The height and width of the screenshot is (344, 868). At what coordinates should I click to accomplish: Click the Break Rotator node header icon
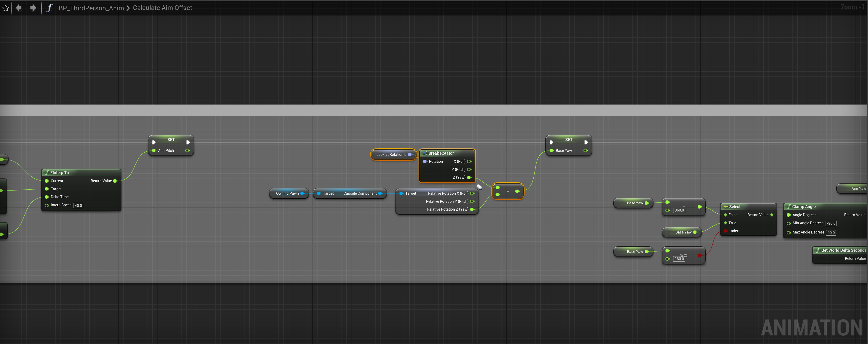click(425, 153)
